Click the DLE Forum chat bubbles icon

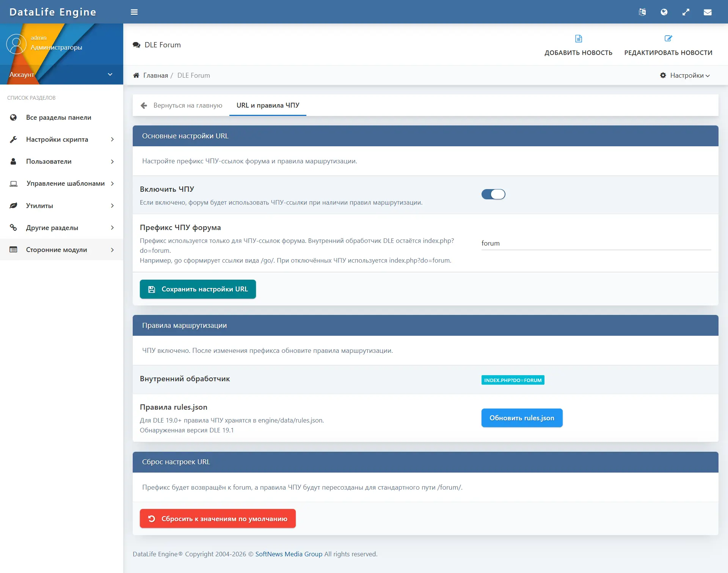136,45
